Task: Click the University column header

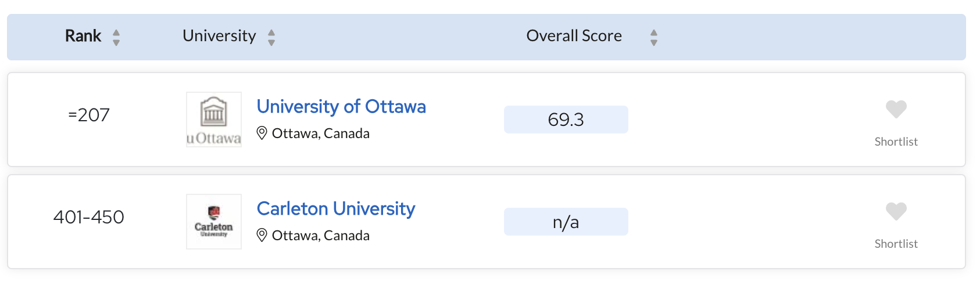Action: pos(219,36)
